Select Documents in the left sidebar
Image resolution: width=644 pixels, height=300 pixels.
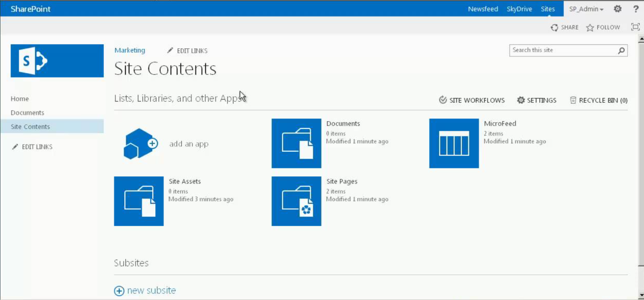point(27,112)
